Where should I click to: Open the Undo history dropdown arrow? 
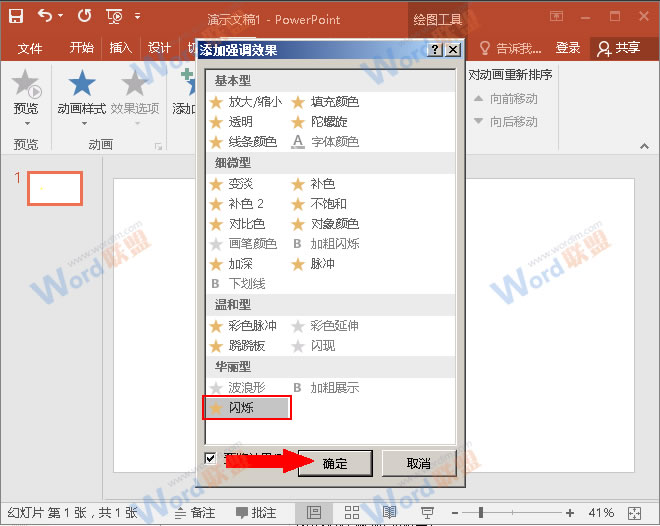[61, 17]
